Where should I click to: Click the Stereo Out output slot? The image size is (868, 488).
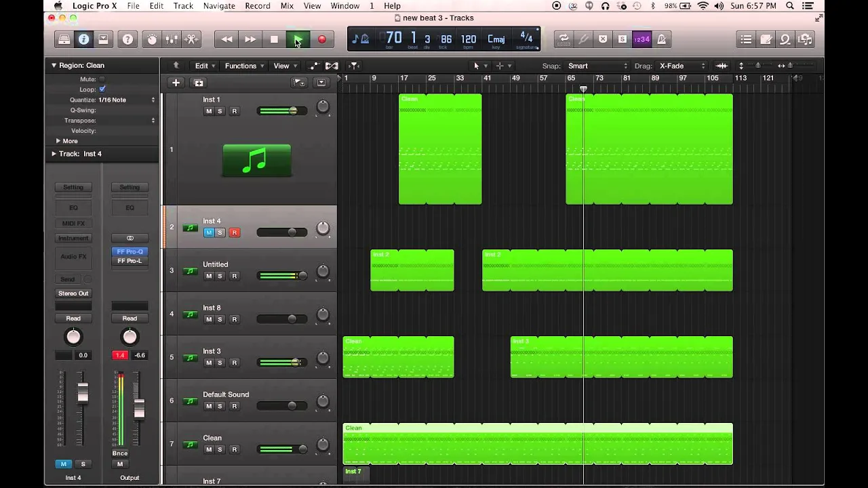[73, 293]
